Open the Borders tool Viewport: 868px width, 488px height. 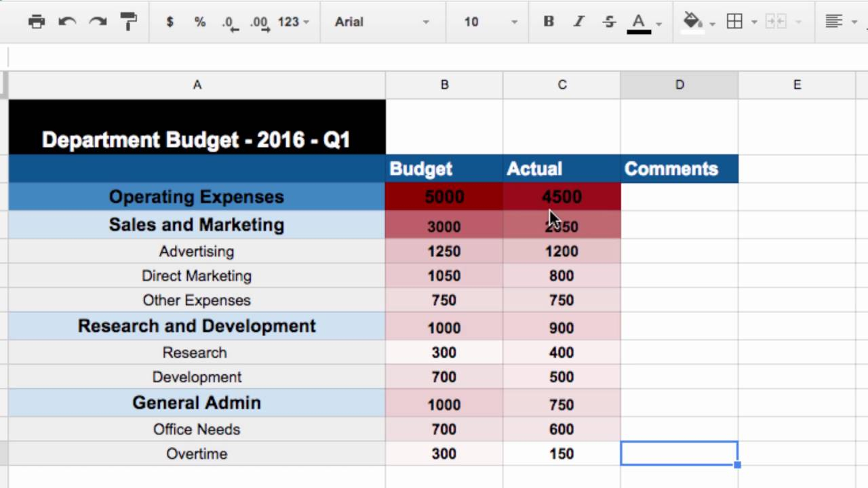pyautogui.click(x=734, y=22)
